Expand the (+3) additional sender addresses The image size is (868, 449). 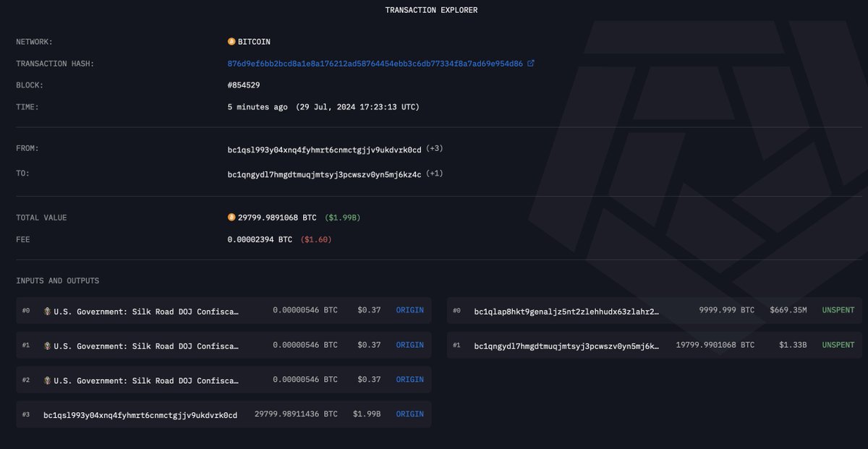click(x=434, y=147)
